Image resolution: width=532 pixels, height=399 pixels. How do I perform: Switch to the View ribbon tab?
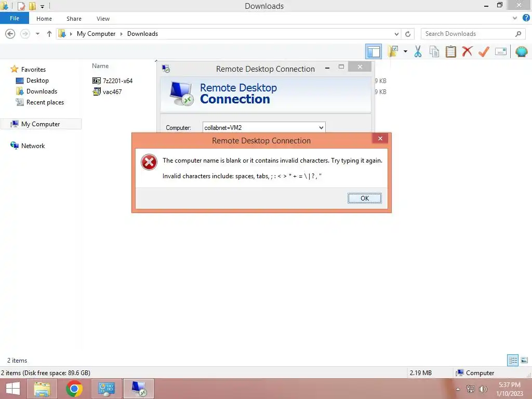click(103, 19)
